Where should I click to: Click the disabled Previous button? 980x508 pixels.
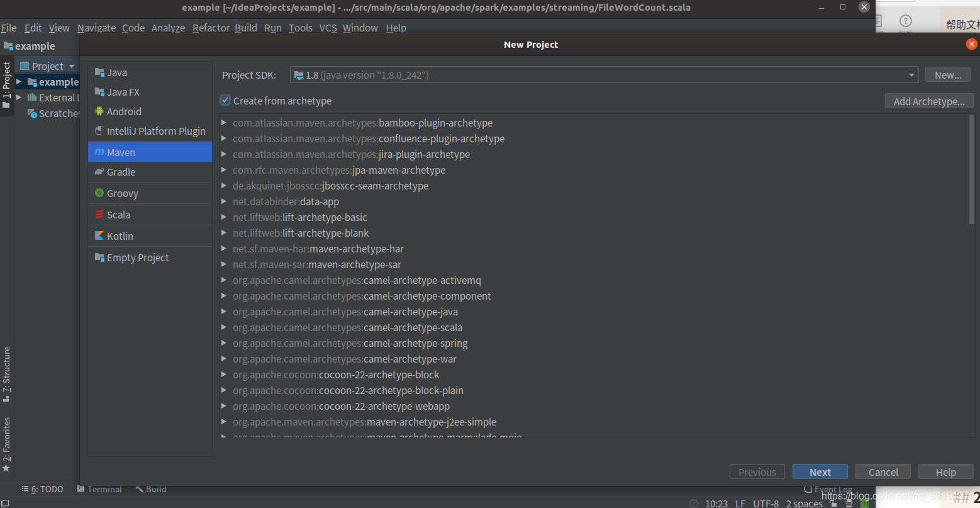(x=757, y=472)
